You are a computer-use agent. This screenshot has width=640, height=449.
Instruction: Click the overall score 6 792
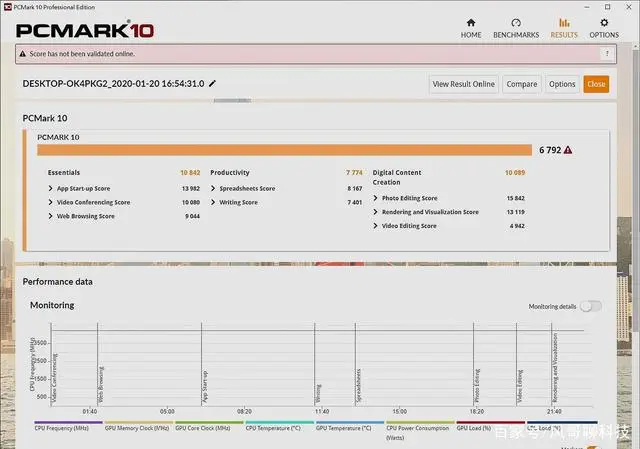(550, 150)
